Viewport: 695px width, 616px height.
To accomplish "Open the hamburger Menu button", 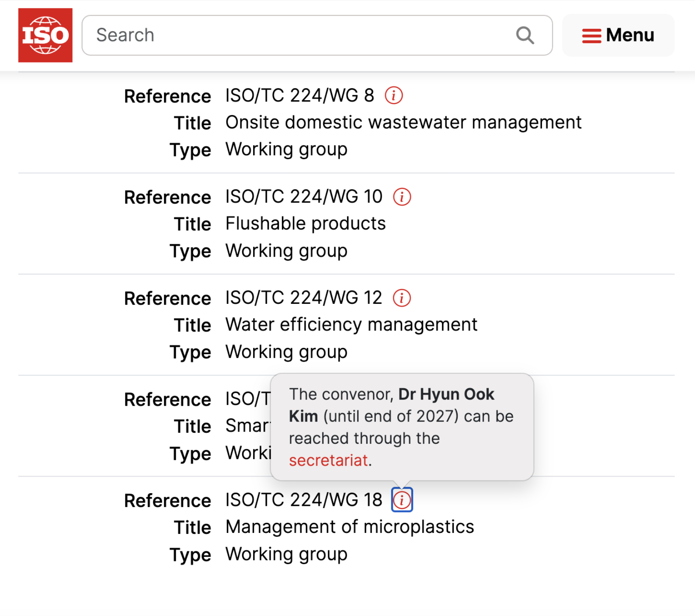I will pos(618,35).
